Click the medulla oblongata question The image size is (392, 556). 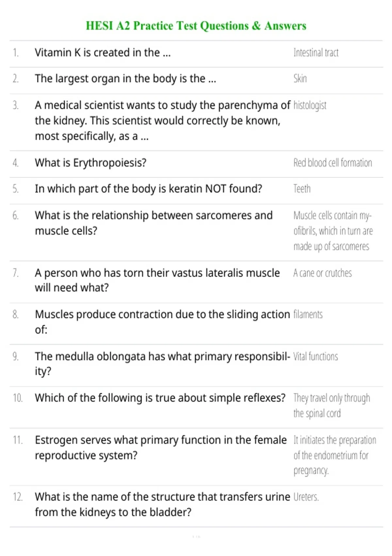pos(162,363)
